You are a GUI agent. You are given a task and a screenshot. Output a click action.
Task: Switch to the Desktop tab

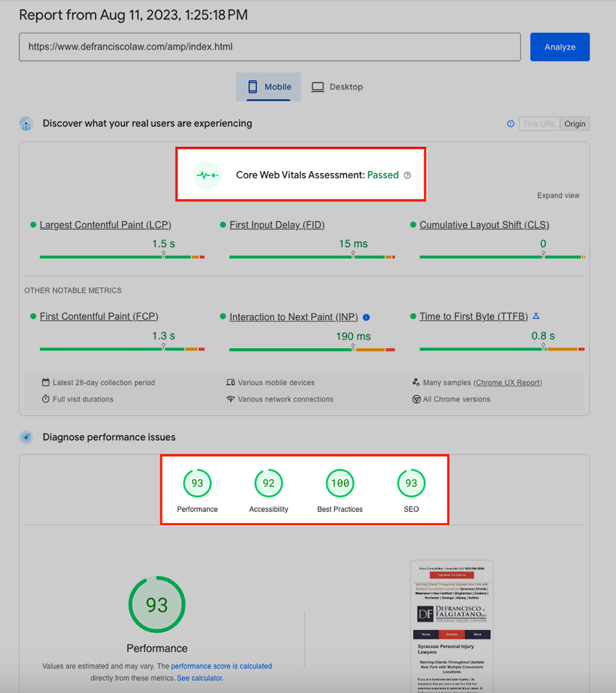click(x=337, y=87)
